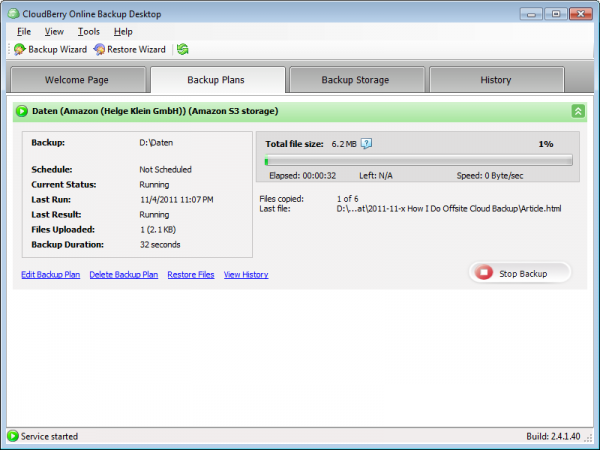Minimize the CloudBerry window
600x450 pixels.
[531, 14]
